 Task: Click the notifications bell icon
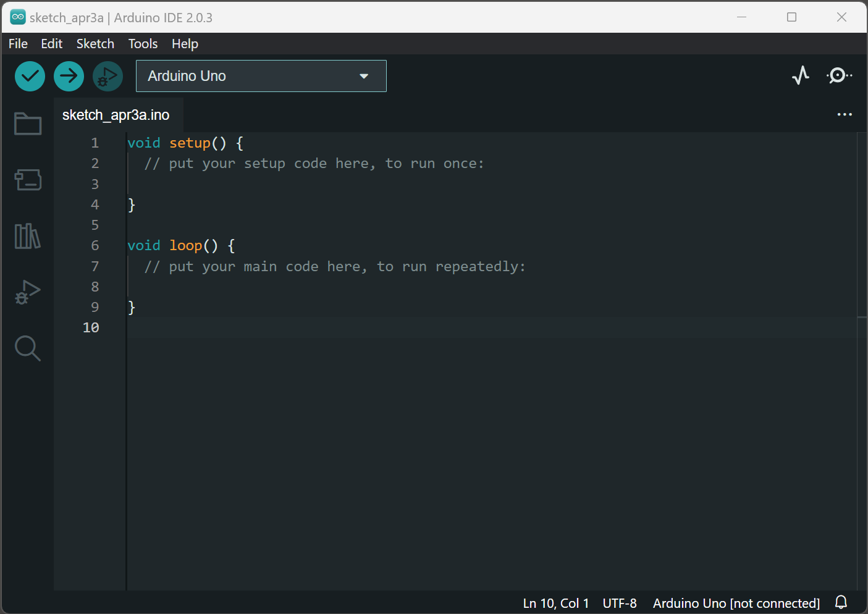tap(841, 602)
